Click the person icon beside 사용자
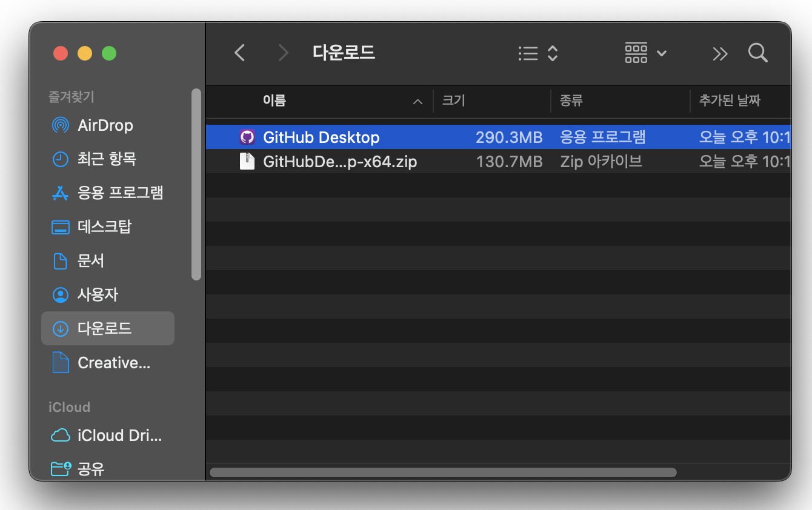This screenshot has height=510, width=812. coord(60,295)
